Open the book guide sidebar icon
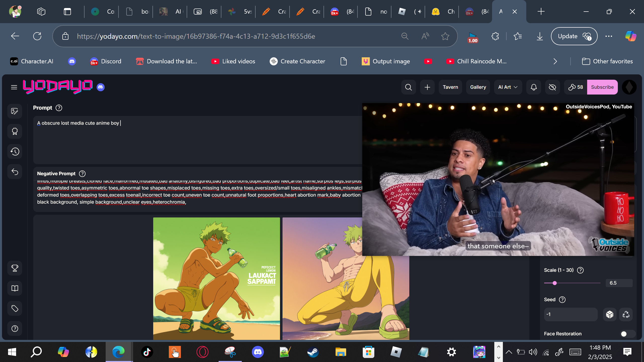 point(15,288)
